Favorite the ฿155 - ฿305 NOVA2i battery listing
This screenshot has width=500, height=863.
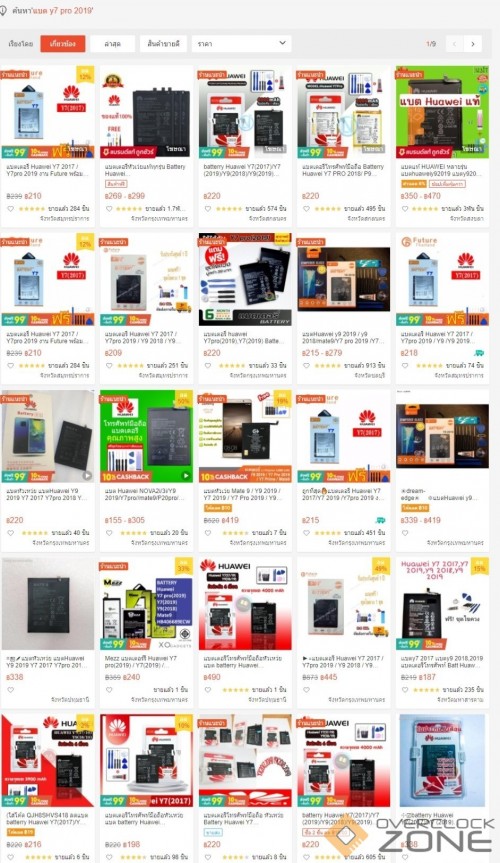(x=109, y=533)
